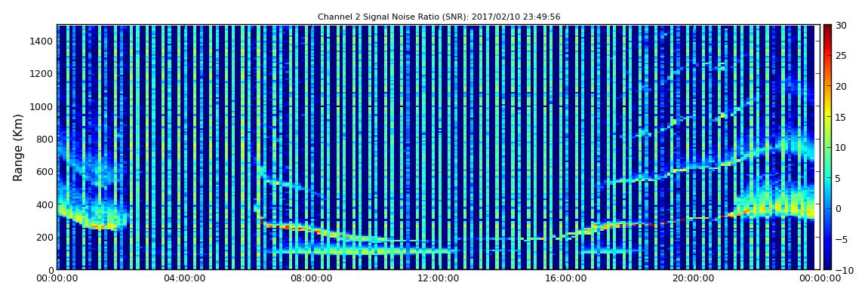
Task: Click the plot title Channel 2 Signal Noise Ratio
Action: click(439, 17)
